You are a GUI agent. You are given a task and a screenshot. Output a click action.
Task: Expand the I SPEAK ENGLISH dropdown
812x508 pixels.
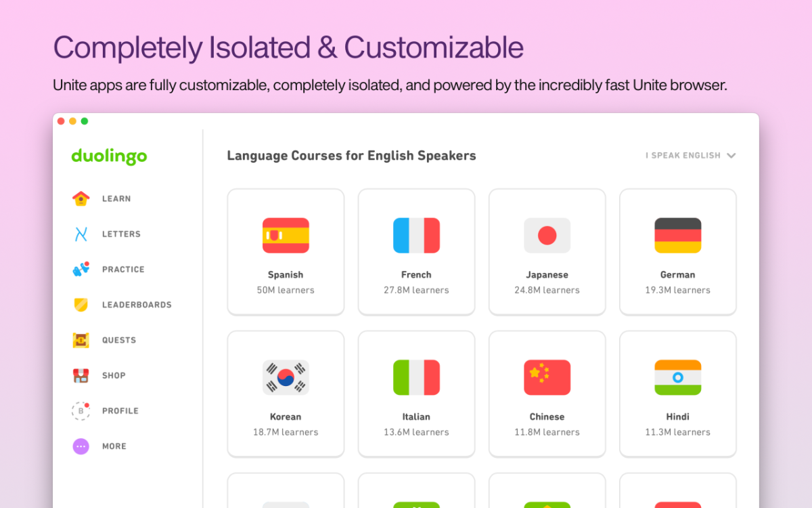pos(690,155)
